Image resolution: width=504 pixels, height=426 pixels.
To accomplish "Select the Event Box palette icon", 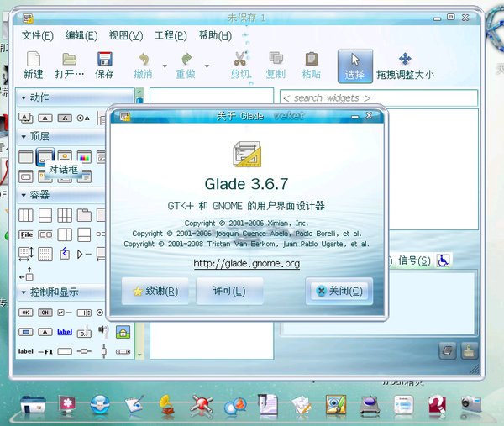I will [x=65, y=254].
